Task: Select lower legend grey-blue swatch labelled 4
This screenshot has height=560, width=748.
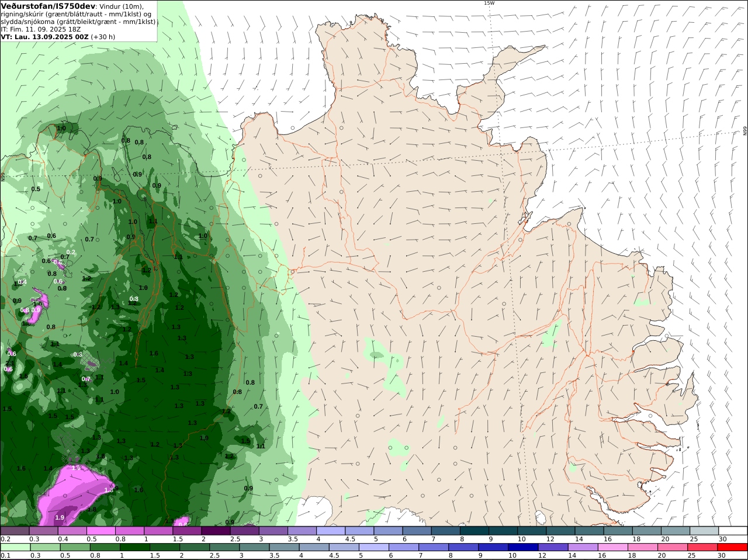Action: pos(314,547)
